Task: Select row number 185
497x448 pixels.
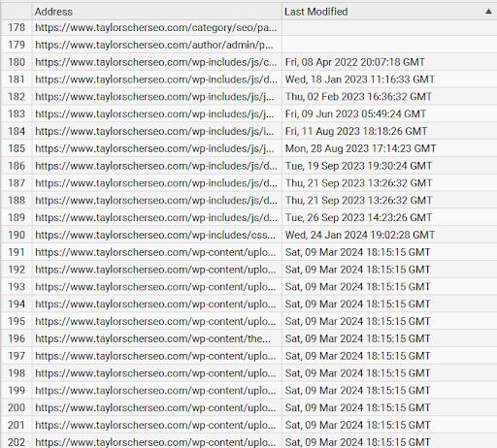Action: [17, 148]
